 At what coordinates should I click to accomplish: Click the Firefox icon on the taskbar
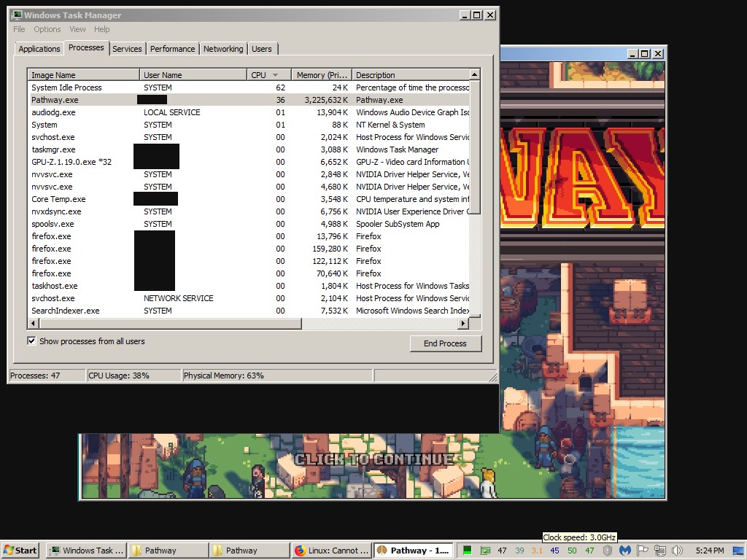tap(300, 551)
